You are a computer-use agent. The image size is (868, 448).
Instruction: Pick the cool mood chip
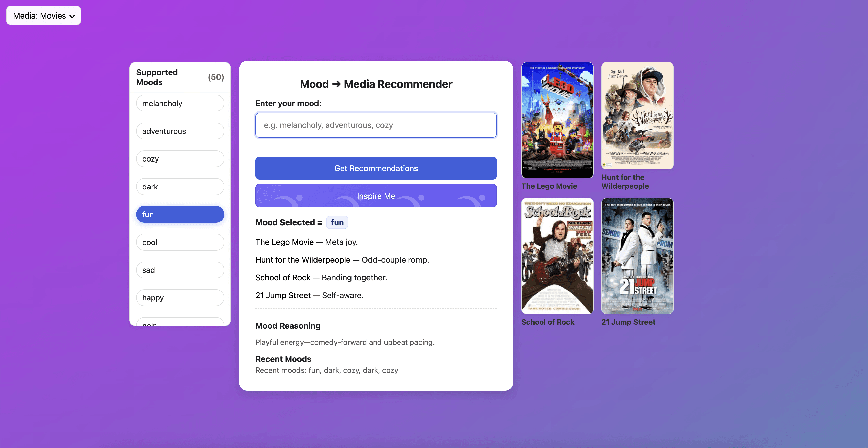180,242
